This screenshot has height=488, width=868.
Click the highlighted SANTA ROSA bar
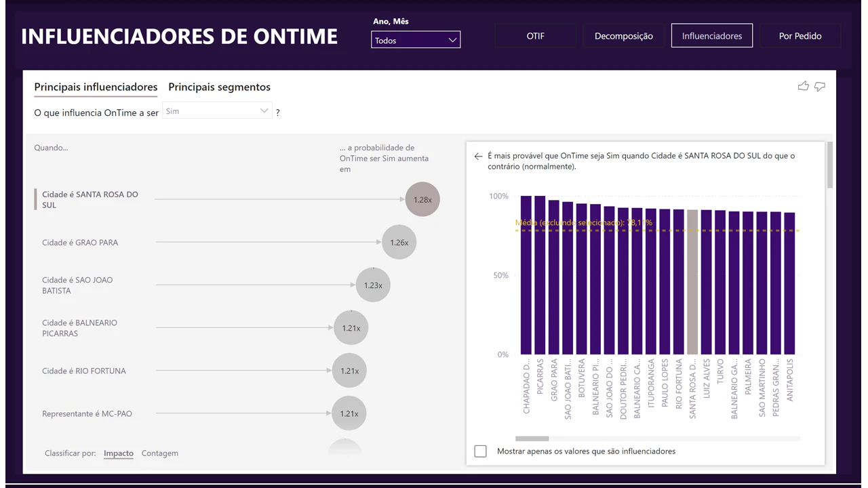(692, 282)
